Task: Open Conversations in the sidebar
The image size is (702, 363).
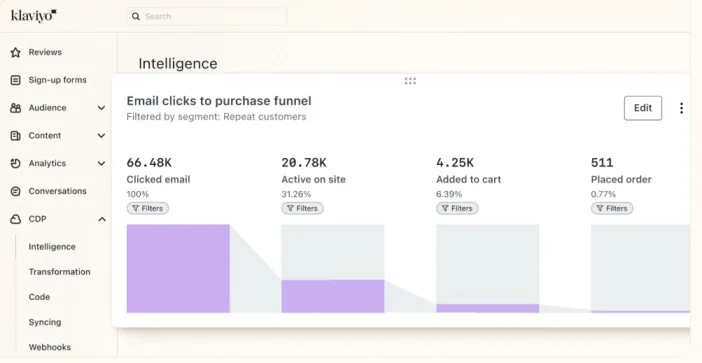Action: pyautogui.click(x=57, y=191)
